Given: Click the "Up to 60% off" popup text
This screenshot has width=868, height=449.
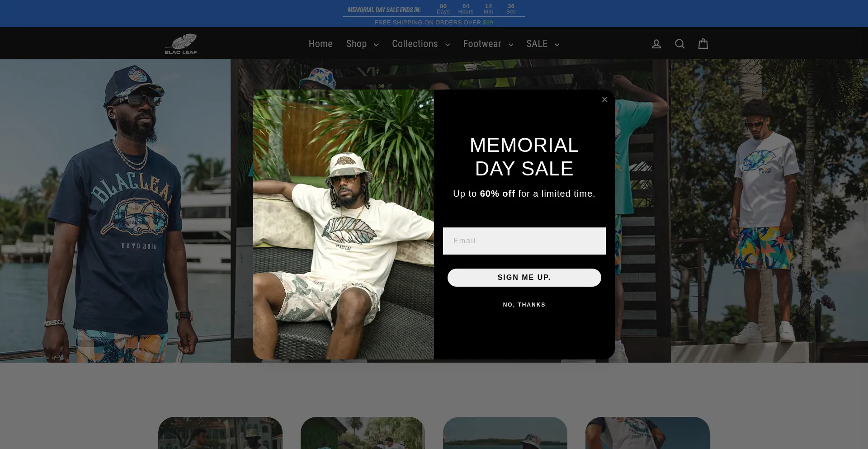Looking at the screenshot, I should click(x=524, y=194).
